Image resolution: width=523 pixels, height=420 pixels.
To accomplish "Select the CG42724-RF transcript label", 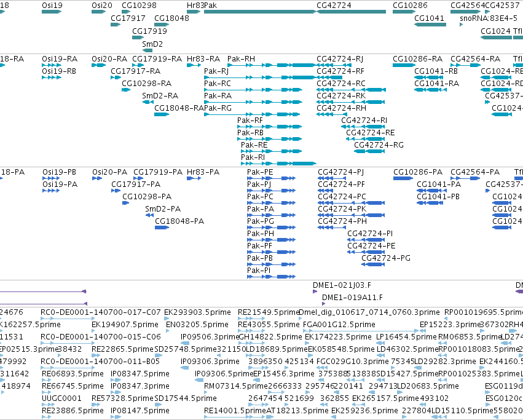I will [x=340, y=71].
